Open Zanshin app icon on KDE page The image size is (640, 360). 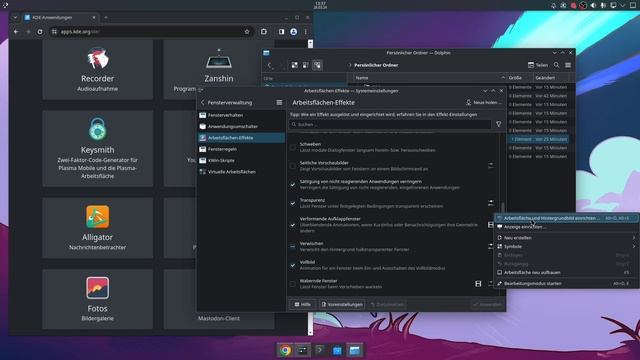point(219,59)
